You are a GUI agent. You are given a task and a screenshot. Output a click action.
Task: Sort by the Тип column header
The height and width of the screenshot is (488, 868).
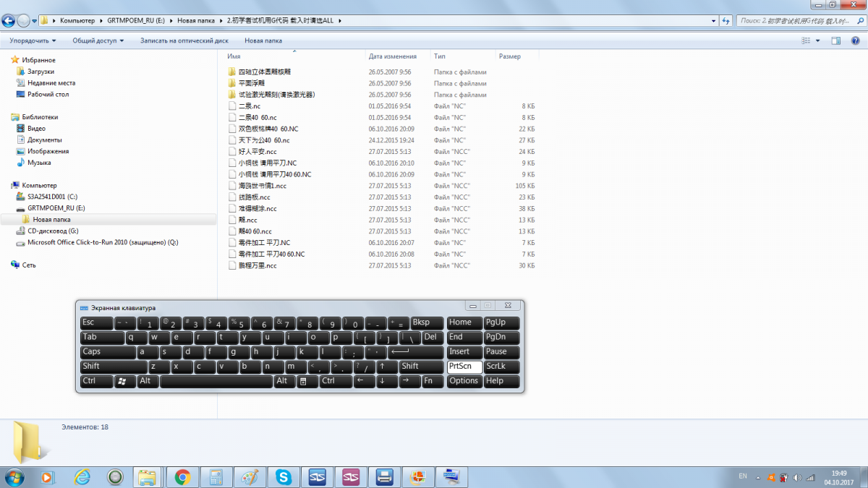[463, 56]
